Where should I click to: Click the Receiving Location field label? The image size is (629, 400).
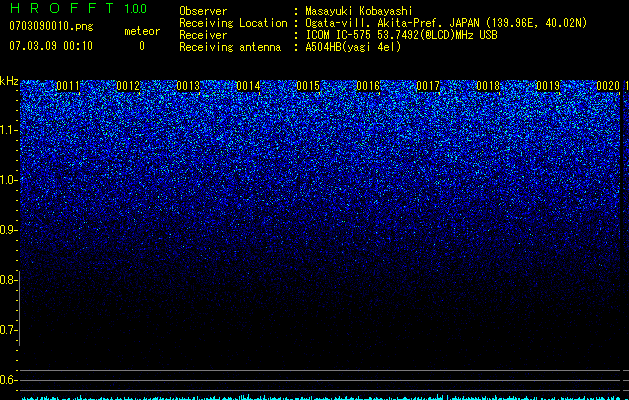pyautogui.click(x=233, y=23)
